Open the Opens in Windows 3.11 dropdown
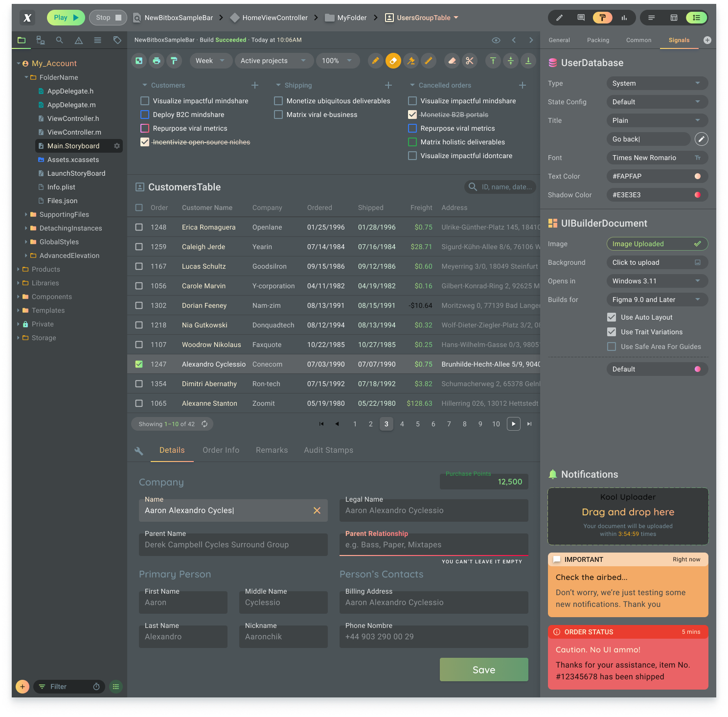This screenshot has height=717, width=728. (x=657, y=281)
